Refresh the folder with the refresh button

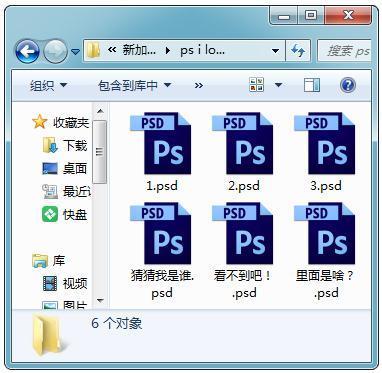[x=298, y=51]
